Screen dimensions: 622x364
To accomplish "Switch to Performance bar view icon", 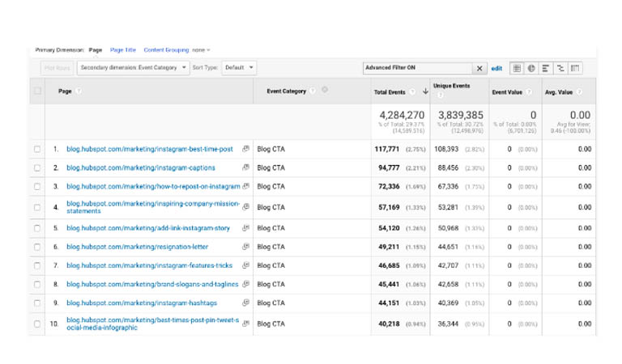I will click(546, 68).
